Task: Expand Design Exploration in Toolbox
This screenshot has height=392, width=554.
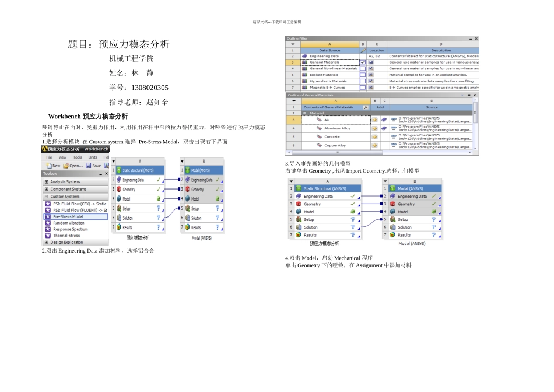Action: point(46,243)
